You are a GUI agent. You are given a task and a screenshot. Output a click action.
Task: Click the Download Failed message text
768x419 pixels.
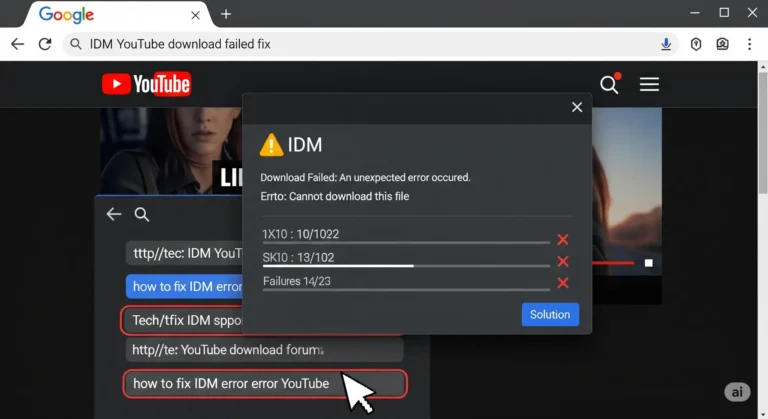click(365, 177)
